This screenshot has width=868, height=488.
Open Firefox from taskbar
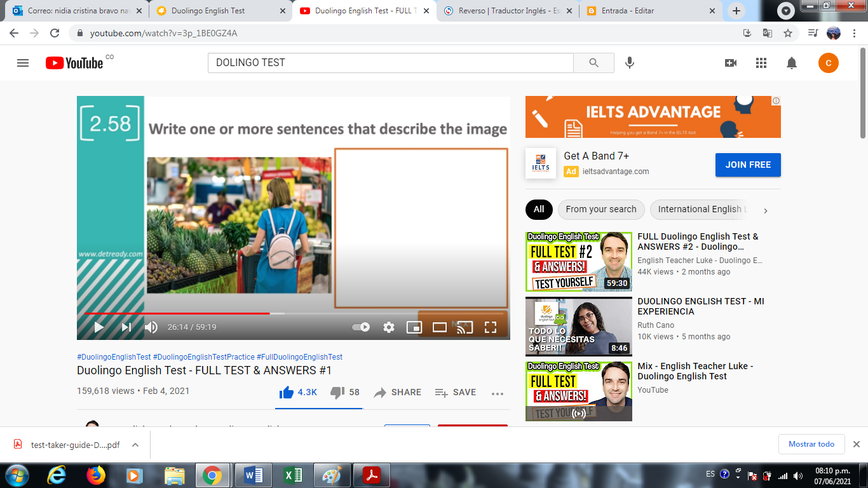[96, 475]
